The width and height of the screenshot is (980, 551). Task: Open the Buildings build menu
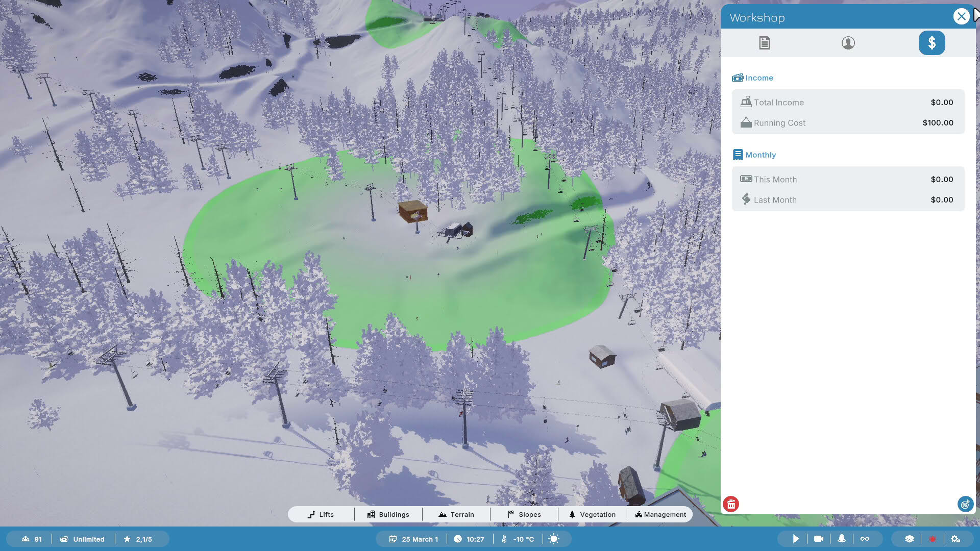[388, 514]
